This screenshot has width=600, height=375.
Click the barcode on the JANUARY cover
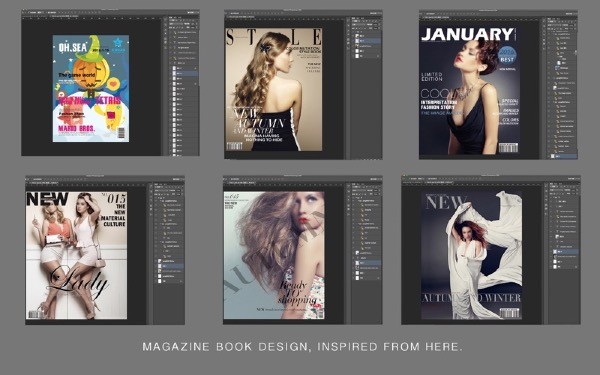tap(508, 148)
